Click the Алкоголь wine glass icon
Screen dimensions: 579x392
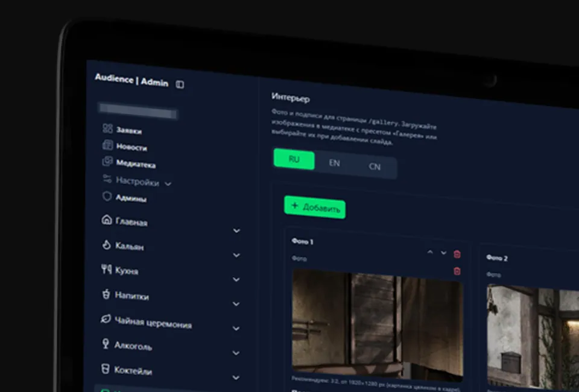(x=105, y=344)
